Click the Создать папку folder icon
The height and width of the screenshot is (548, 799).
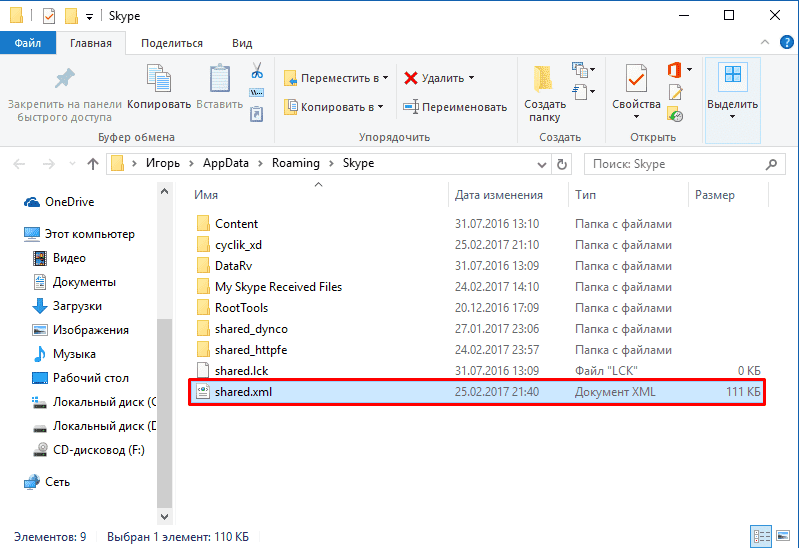(x=544, y=79)
